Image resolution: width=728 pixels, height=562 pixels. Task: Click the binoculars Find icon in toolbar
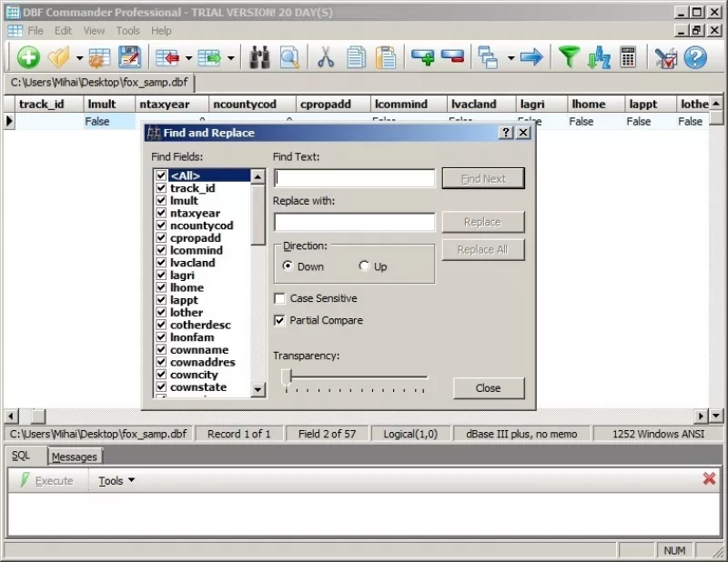coord(260,58)
